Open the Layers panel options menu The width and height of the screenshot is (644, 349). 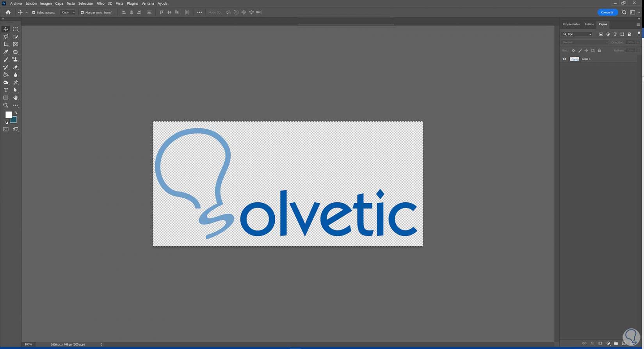(639, 25)
